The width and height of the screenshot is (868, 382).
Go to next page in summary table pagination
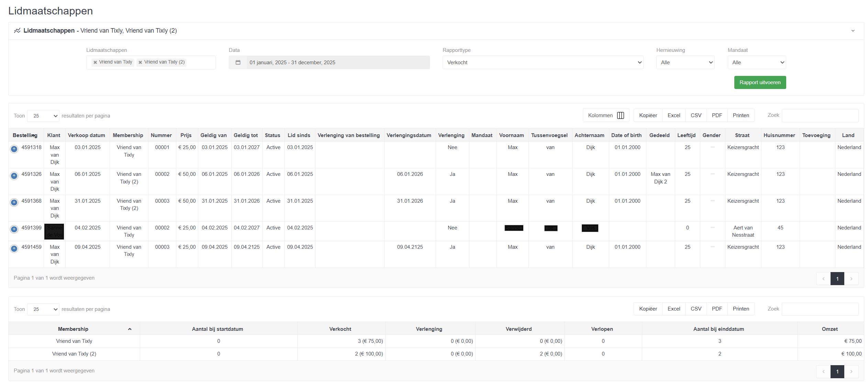point(851,371)
